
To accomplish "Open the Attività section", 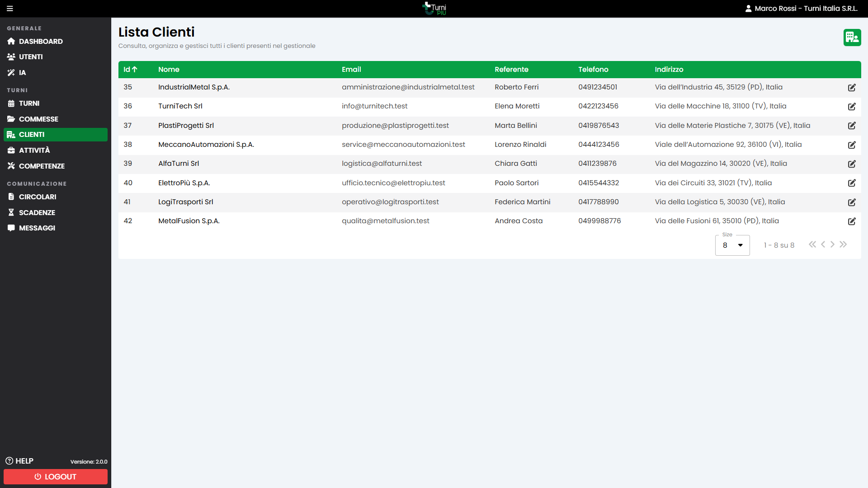I will 56,150.
